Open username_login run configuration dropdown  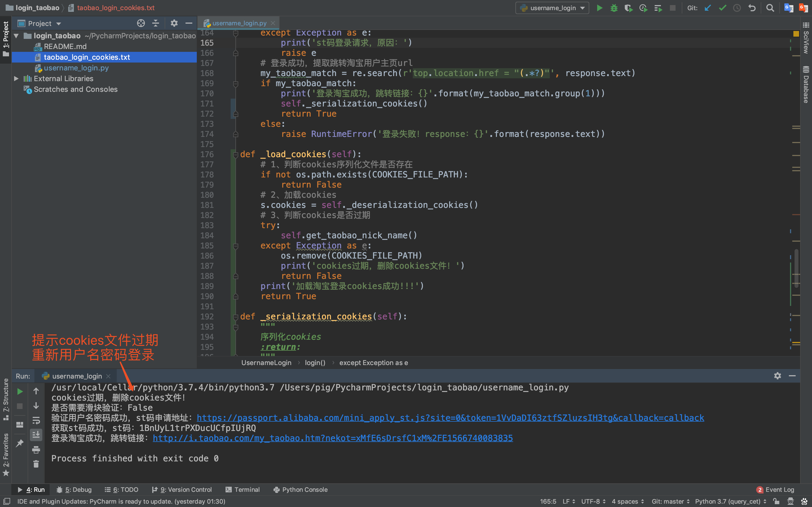pos(552,8)
